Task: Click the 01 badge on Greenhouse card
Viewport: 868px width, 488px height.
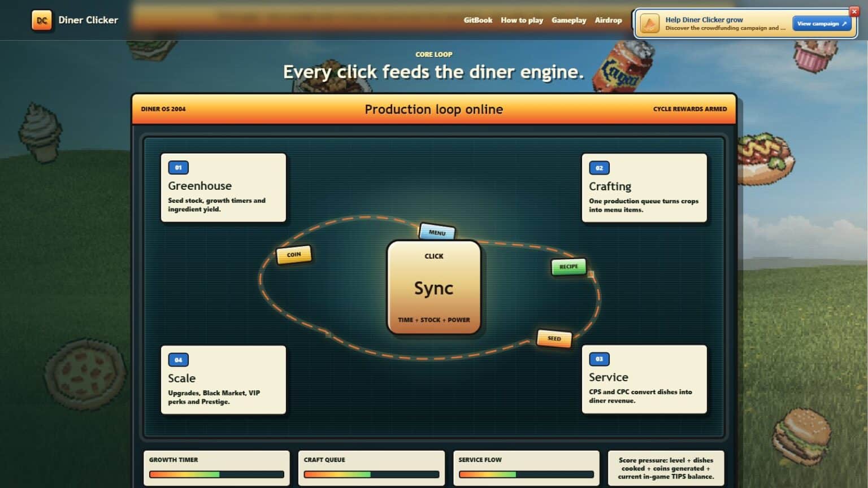Action: click(x=179, y=168)
